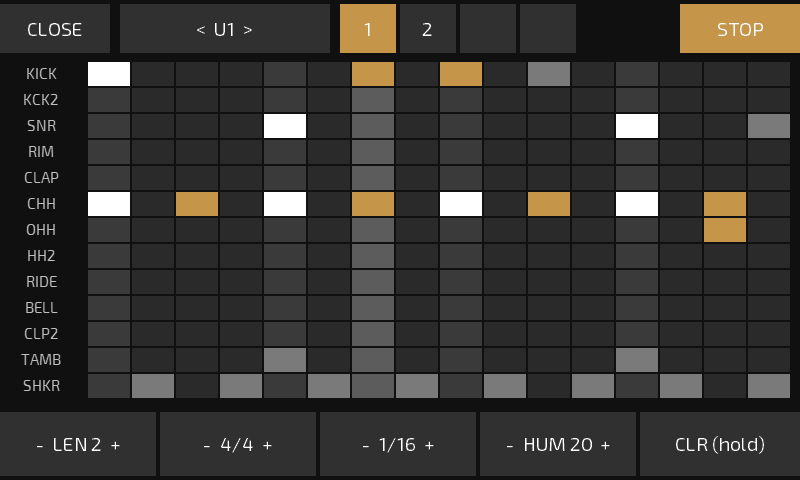
Task: Toggle the gold OHH cell on step 15
Action: 725,230
